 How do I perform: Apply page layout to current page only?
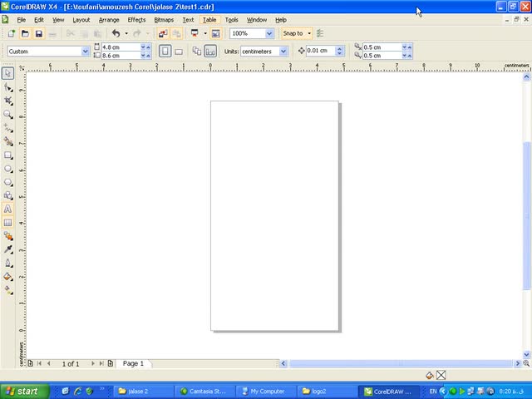click(210, 52)
